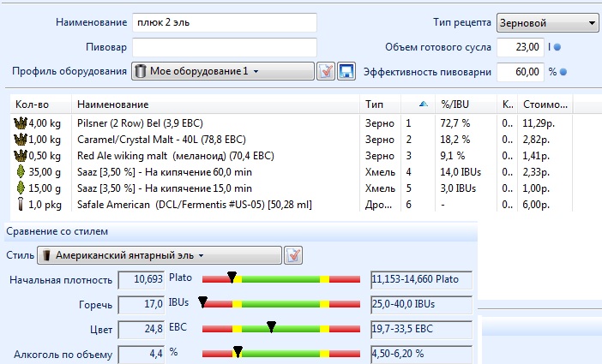The height and width of the screenshot is (364, 602).
Task: Click the Цвет EBC range bar marker
Action: pos(271,326)
